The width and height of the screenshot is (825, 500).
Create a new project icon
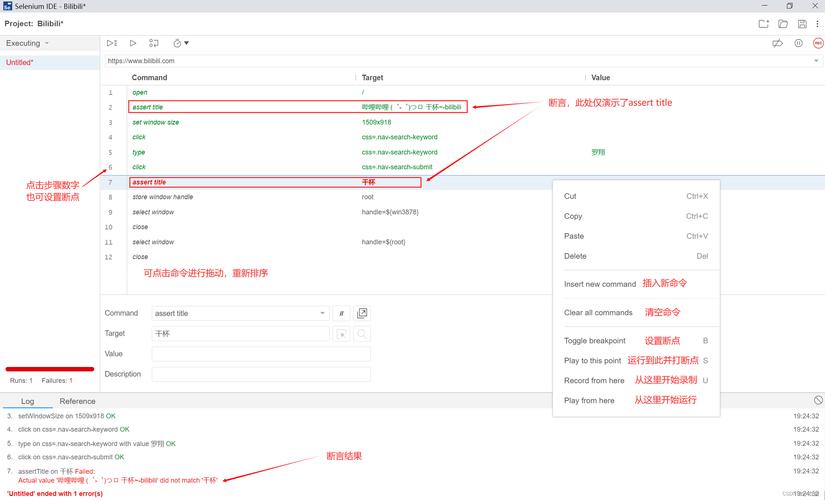click(x=763, y=24)
